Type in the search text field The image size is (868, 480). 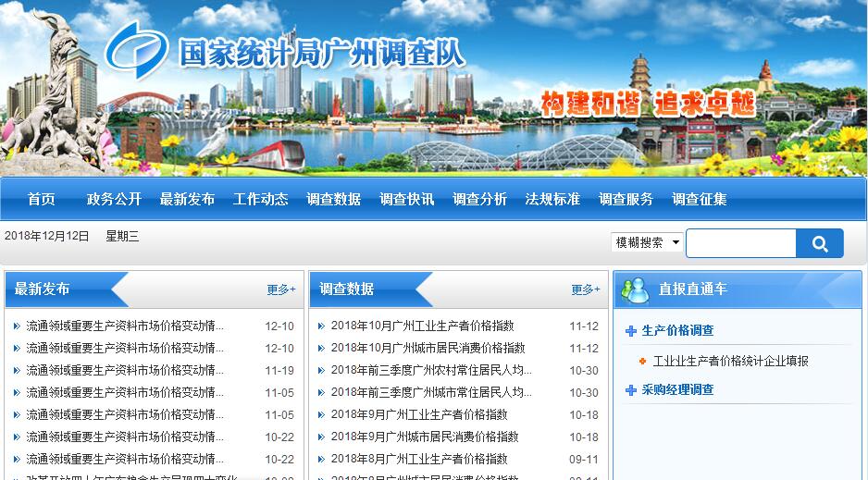740,243
